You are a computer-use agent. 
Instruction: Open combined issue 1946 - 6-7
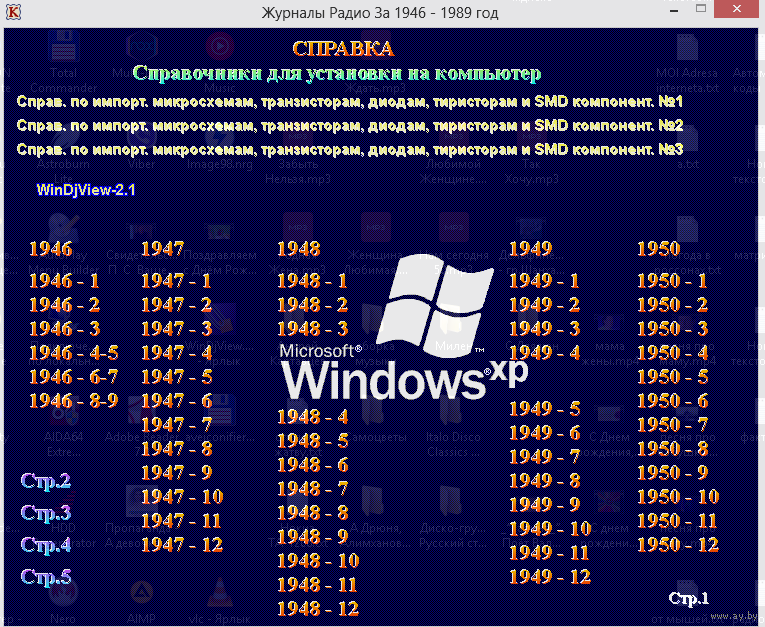point(74,377)
